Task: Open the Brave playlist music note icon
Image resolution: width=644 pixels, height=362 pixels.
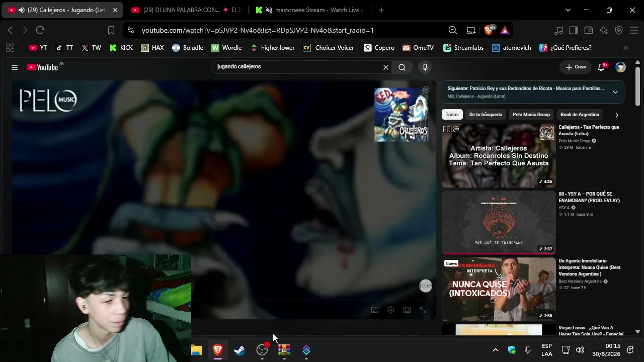Action: pyautogui.click(x=558, y=30)
